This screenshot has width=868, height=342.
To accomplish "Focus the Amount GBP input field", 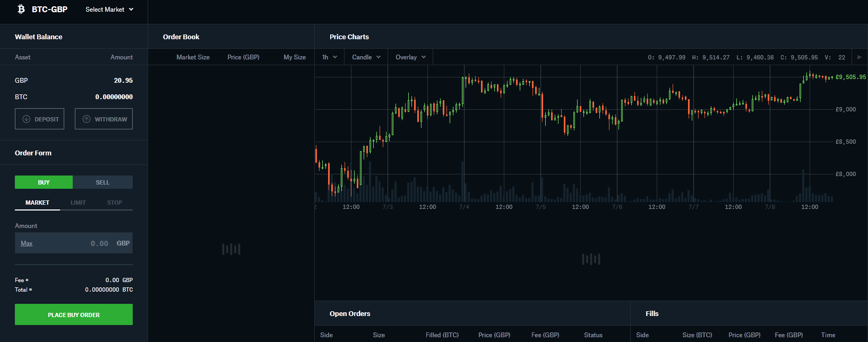I will tap(74, 243).
